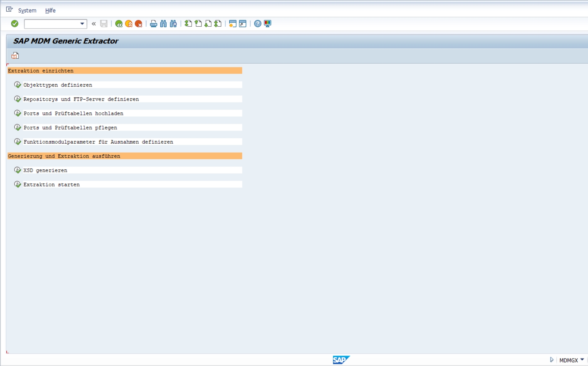
Task: Click the orange Exit icon
Action: (x=129, y=24)
